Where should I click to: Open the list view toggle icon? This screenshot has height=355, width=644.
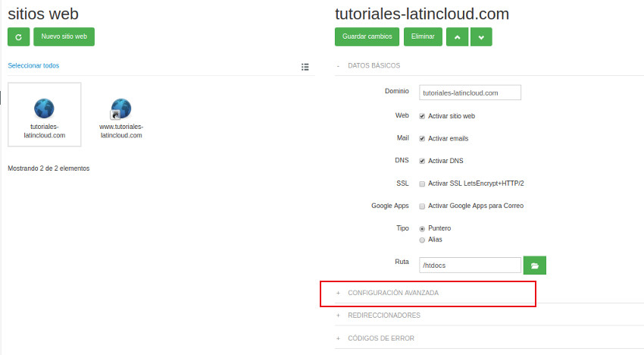305,67
